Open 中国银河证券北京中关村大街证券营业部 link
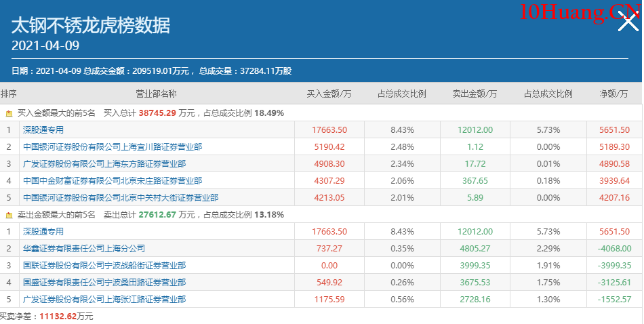The width and height of the screenshot is (644, 324). point(121,197)
